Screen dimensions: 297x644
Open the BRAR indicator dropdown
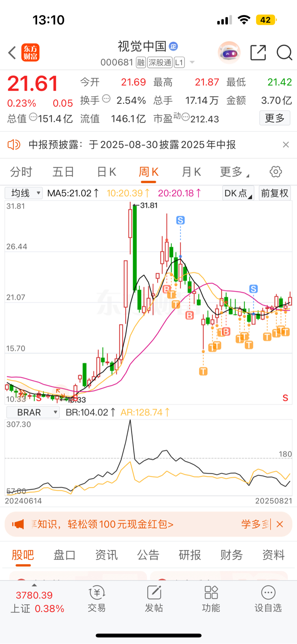click(x=33, y=412)
